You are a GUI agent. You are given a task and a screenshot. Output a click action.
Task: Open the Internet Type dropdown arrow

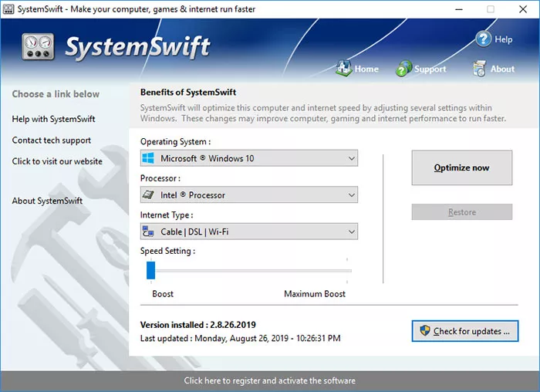pos(351,231)
